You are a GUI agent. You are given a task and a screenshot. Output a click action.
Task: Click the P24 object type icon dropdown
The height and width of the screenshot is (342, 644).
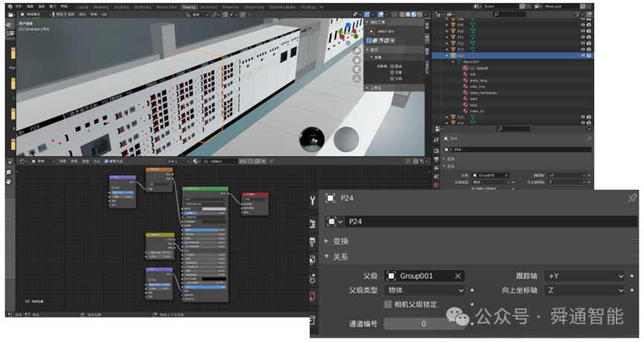click(334, 221)
